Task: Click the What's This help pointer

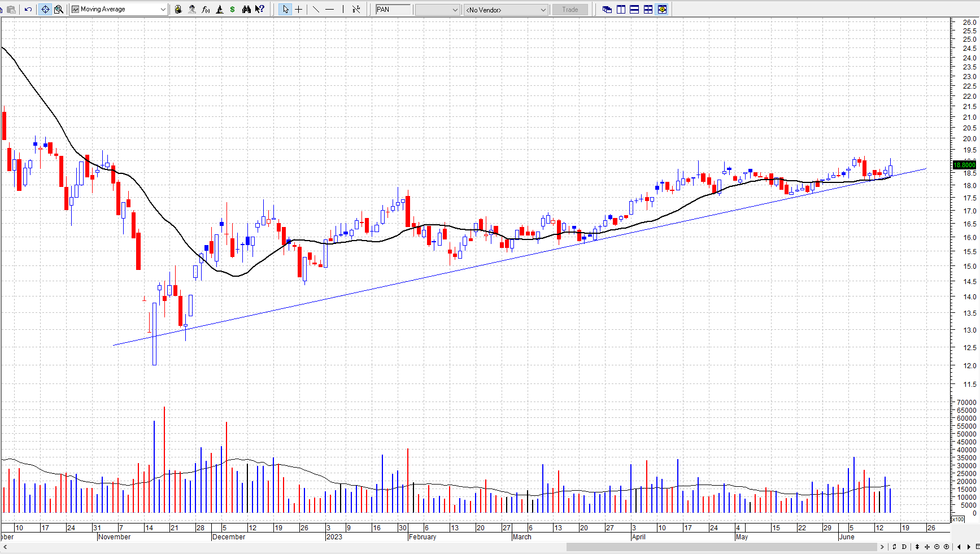Action: click(260, 9)
